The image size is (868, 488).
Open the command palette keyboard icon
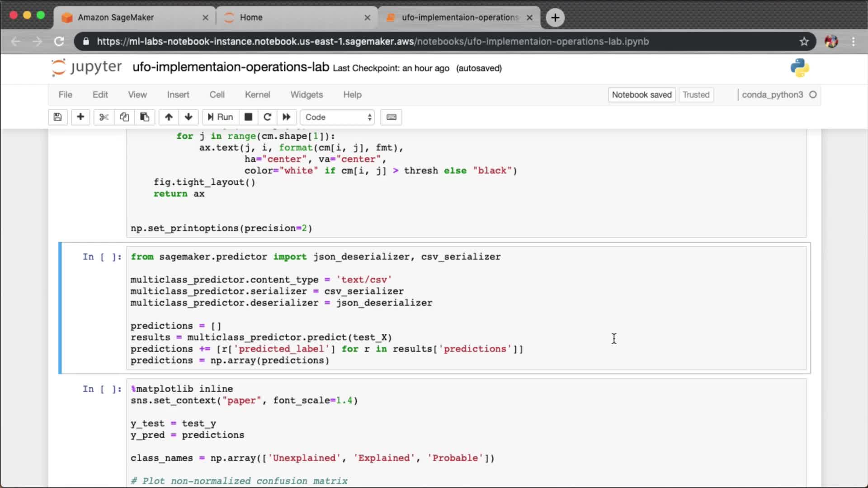coord(392,117)
